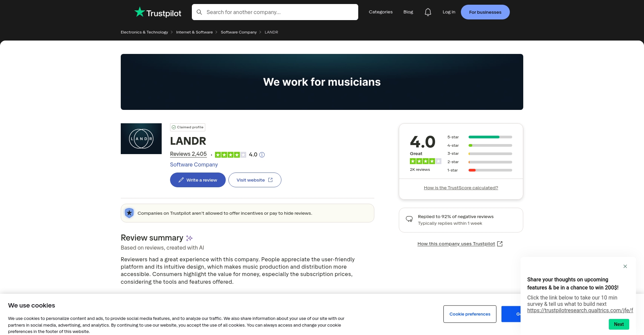Go to the Blog page
The height and width of the screenshot is (335, 644).
coord(408,12)
